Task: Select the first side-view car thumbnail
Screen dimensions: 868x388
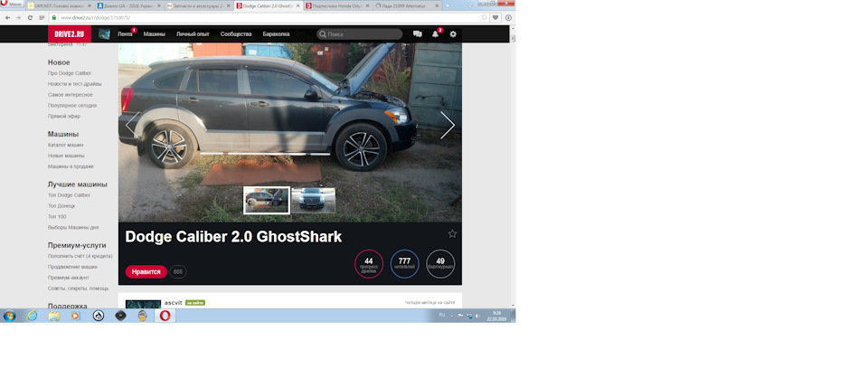Action: 266,200
